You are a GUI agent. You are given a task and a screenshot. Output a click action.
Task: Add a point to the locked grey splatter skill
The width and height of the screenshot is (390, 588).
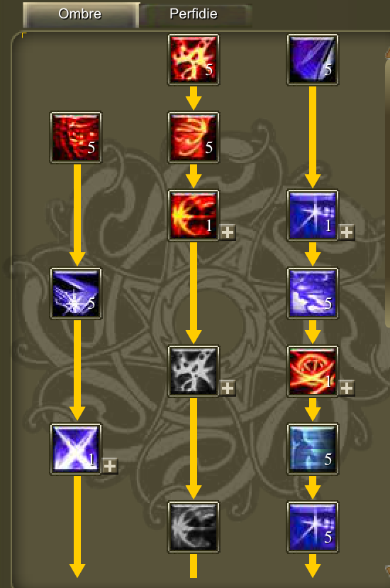point(227,388)
